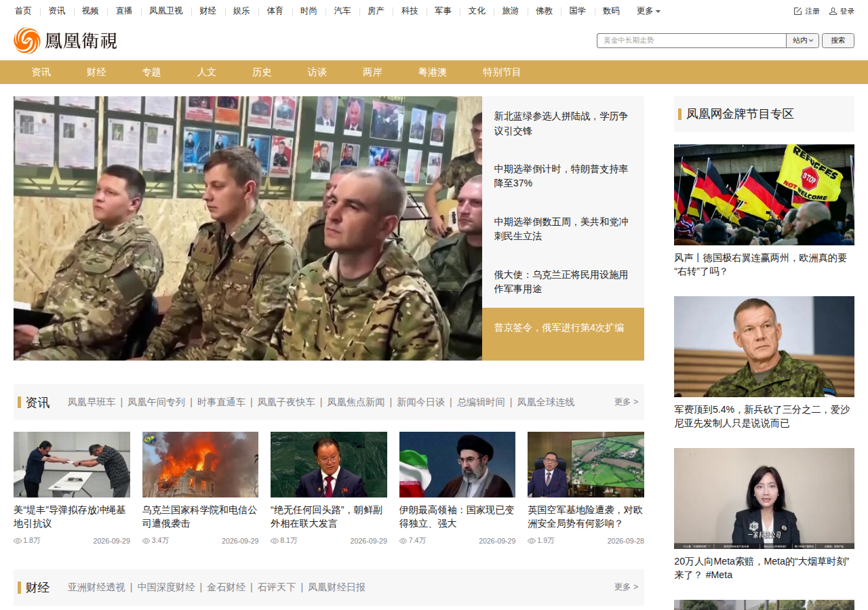Open headline 新北蓝绿参选人拼陆战
Screen dimensions: 868x610
(561, 123)
